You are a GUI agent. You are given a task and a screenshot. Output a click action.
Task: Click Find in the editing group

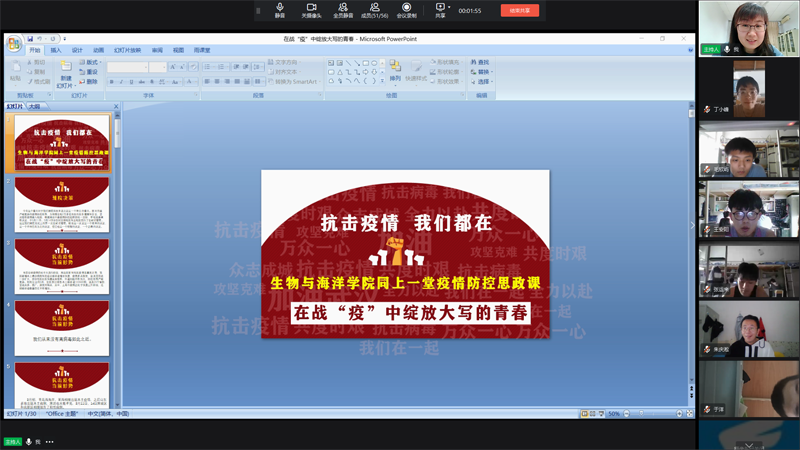pos(481,62)
